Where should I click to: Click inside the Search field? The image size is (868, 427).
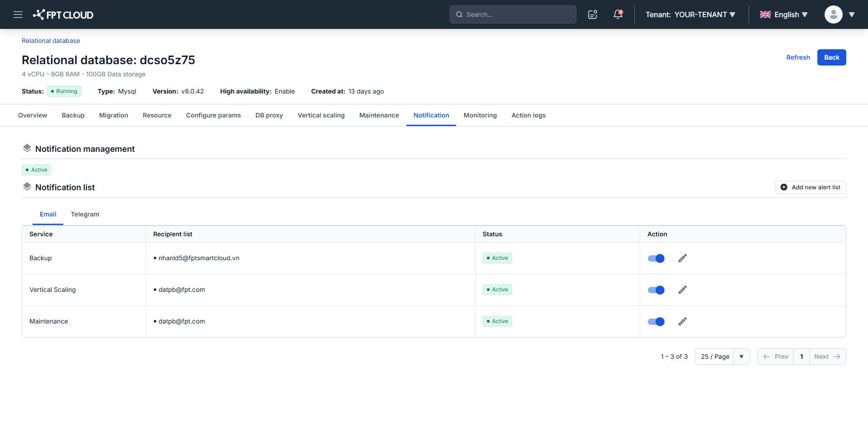pos(513,14)
